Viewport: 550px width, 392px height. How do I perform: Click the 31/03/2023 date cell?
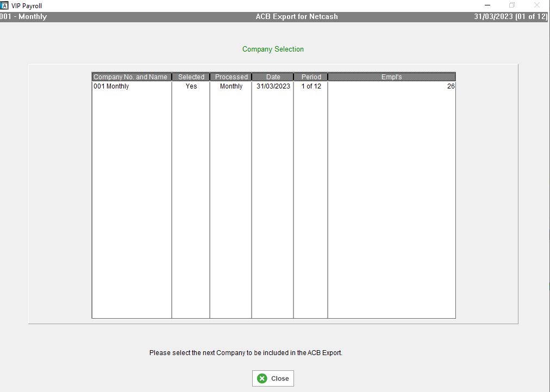point(273,86)
